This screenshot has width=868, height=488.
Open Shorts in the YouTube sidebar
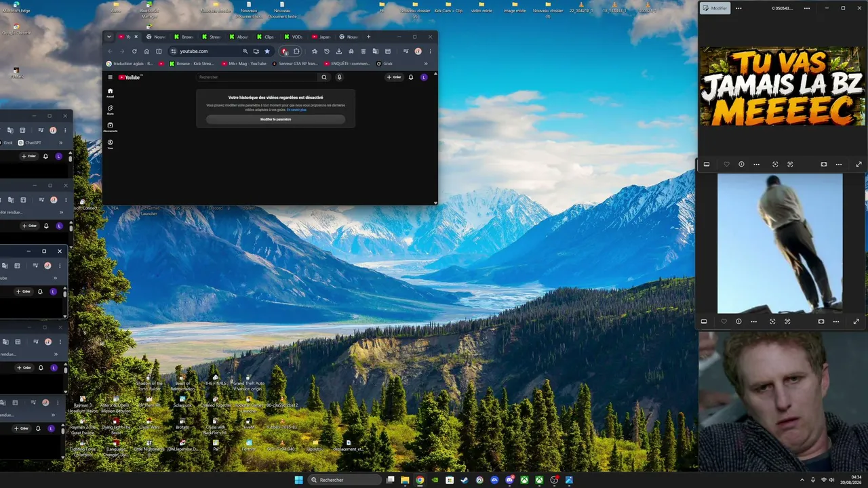click(110, 109)
